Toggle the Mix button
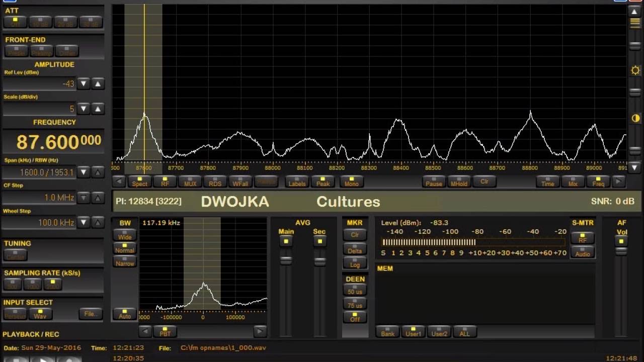Screen dimensions: 644x362 click(573, 182)
